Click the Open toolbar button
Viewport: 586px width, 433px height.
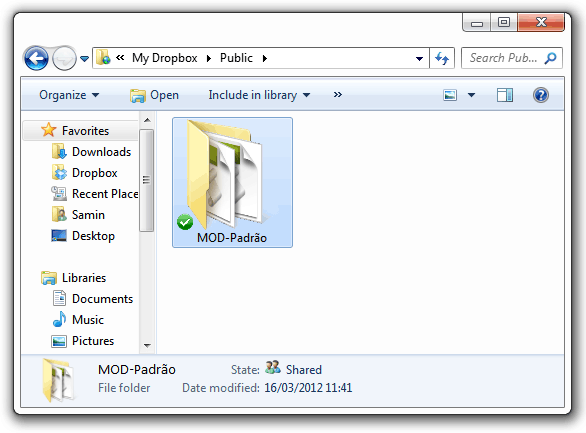pos(154,95)
